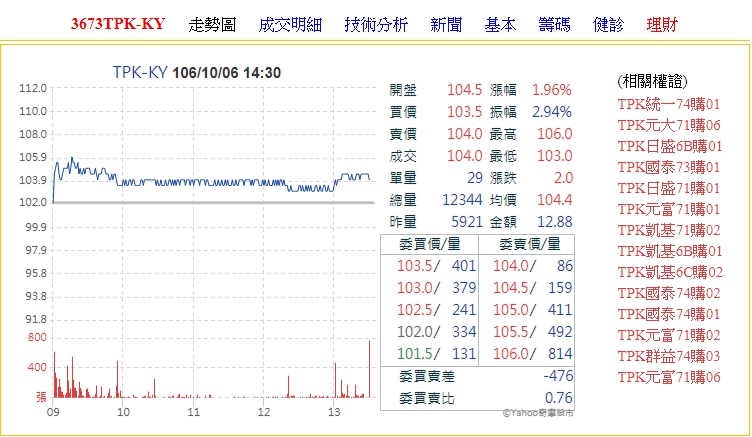Click ask row 105.5/ 492

coord(533,332)
